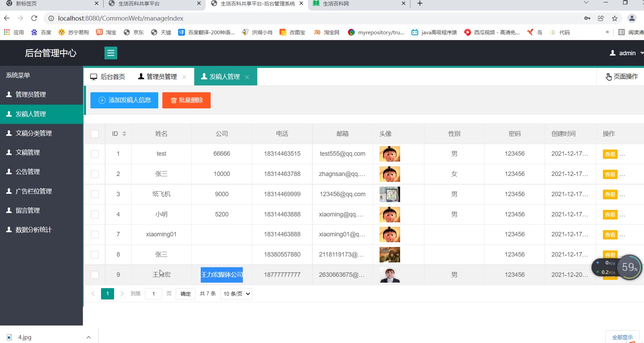Click the 阅读清单 reading list icon
The height and width of the screenshot is (343, 644).
621,32
